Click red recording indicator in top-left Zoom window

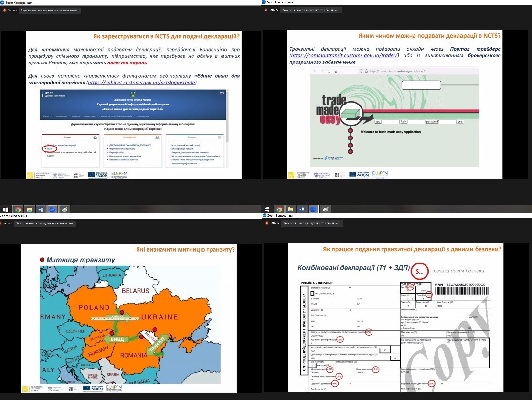5,10
